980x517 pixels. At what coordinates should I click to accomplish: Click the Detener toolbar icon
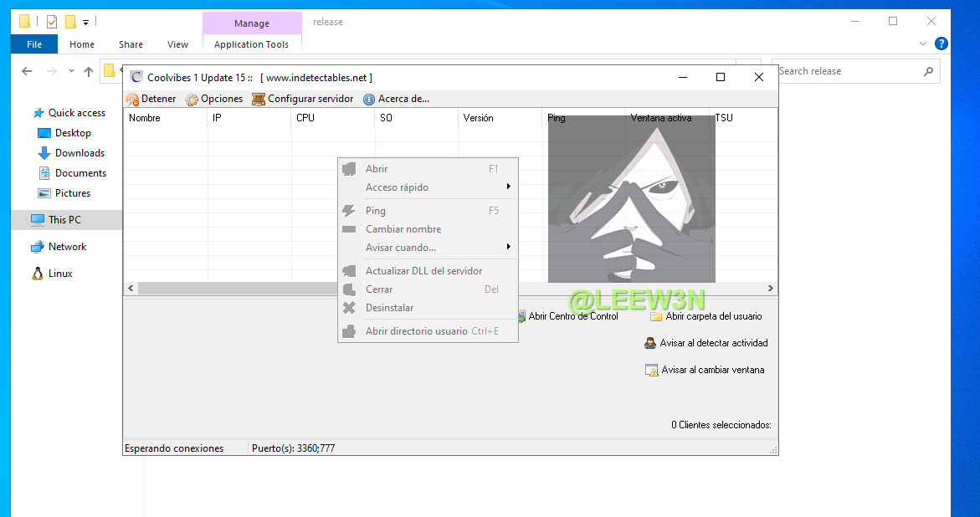[x=132, y=99]
